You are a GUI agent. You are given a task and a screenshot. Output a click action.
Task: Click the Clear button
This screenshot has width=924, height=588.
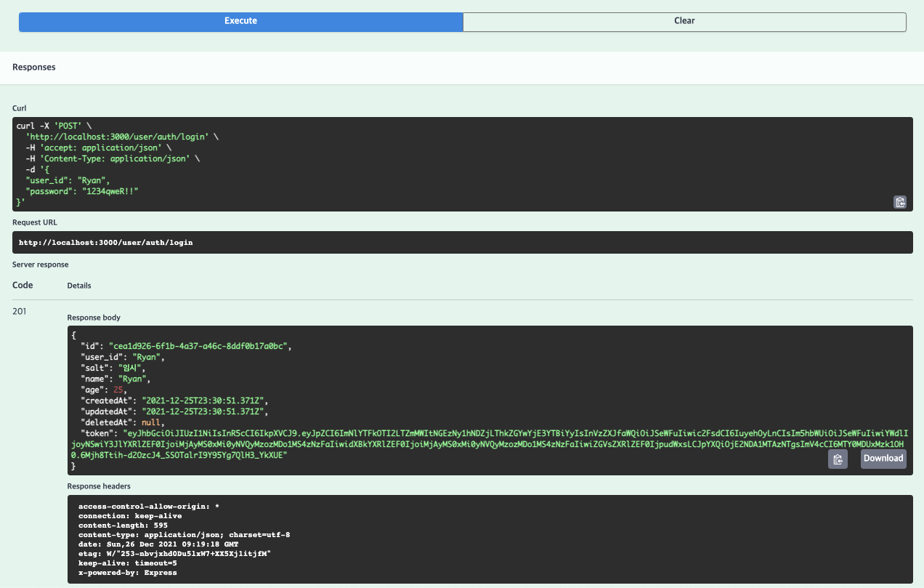[x=684, y=21]
